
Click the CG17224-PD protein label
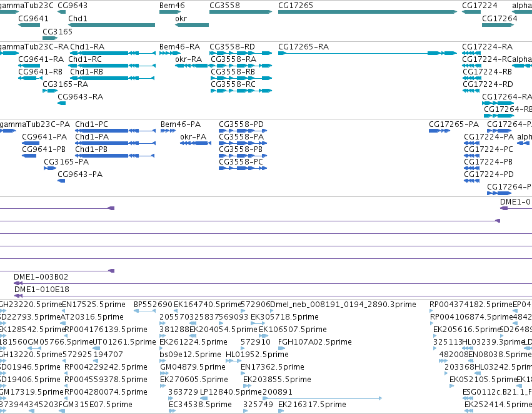489,174
